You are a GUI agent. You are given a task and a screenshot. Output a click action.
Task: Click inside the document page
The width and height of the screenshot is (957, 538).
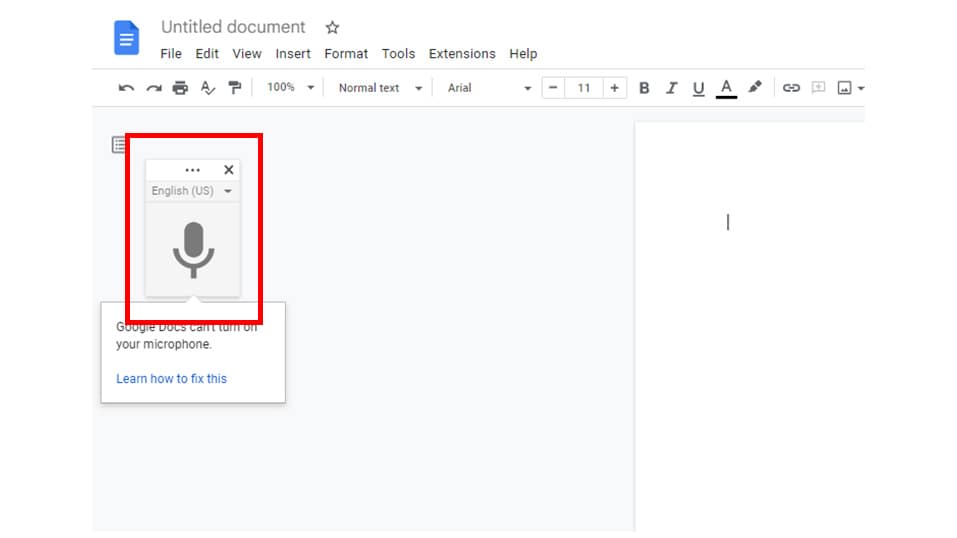(749, 327)
